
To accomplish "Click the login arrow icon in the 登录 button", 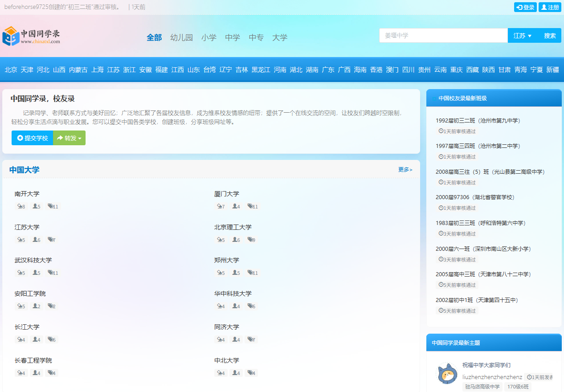I will pyautogui.click(x=519, y=7).
